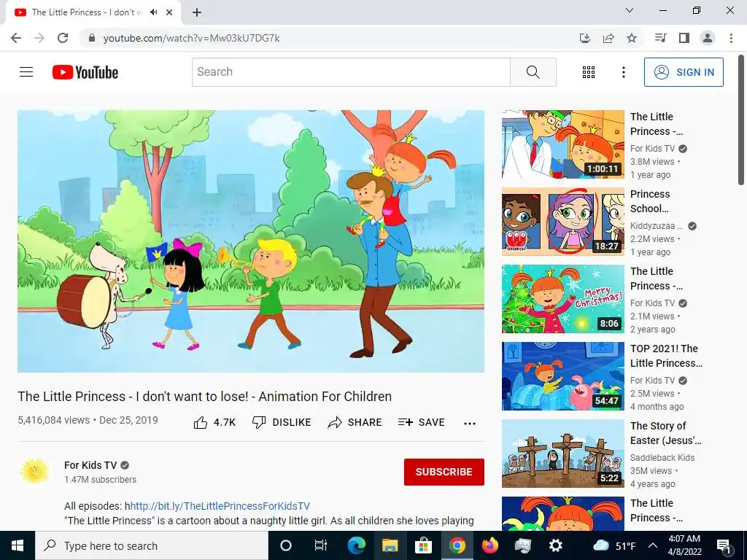Image resolution: width=747 pixels, height=560 pixels.
Task: Click the video player to pause
Action: [251, 241]
